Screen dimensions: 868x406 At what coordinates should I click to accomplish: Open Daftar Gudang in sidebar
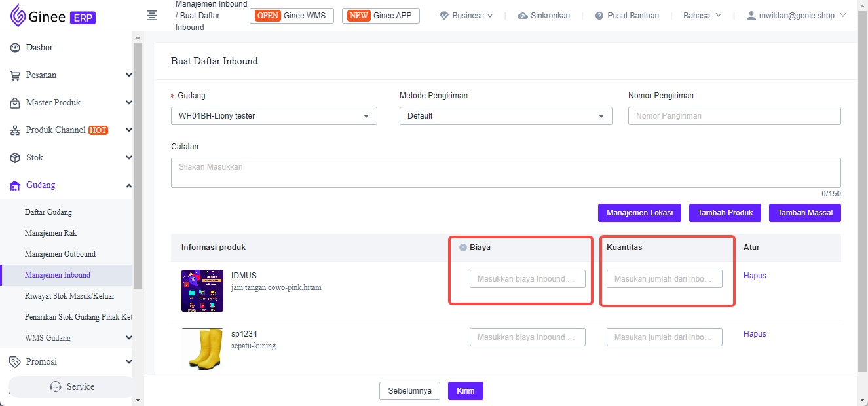(x=48, y=212)
